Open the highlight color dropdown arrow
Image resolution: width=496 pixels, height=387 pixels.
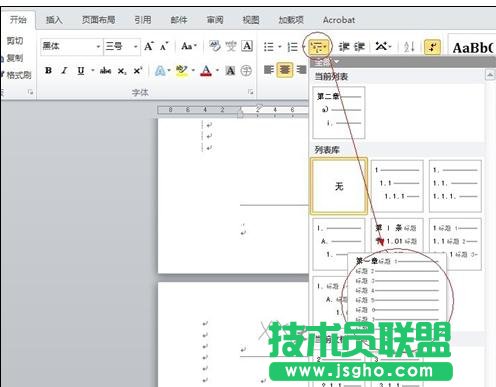coord(193,71)
